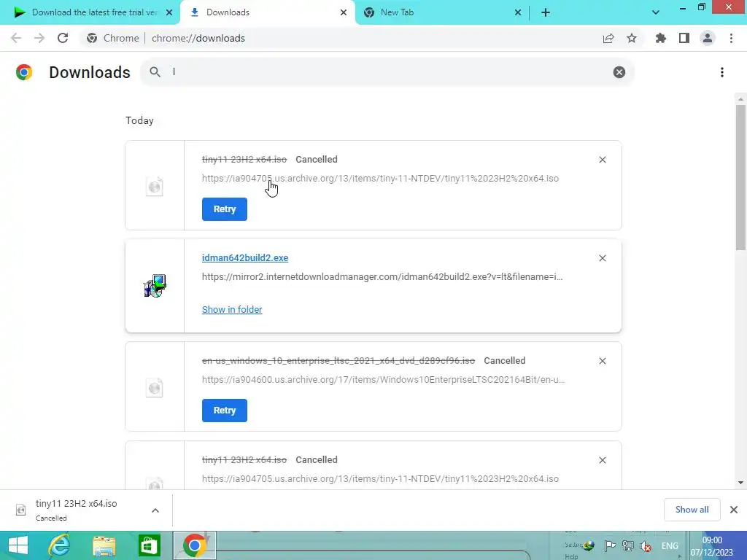Bookmark this page with the star icon
Screen dimensions: 747x560
(632, 38)
